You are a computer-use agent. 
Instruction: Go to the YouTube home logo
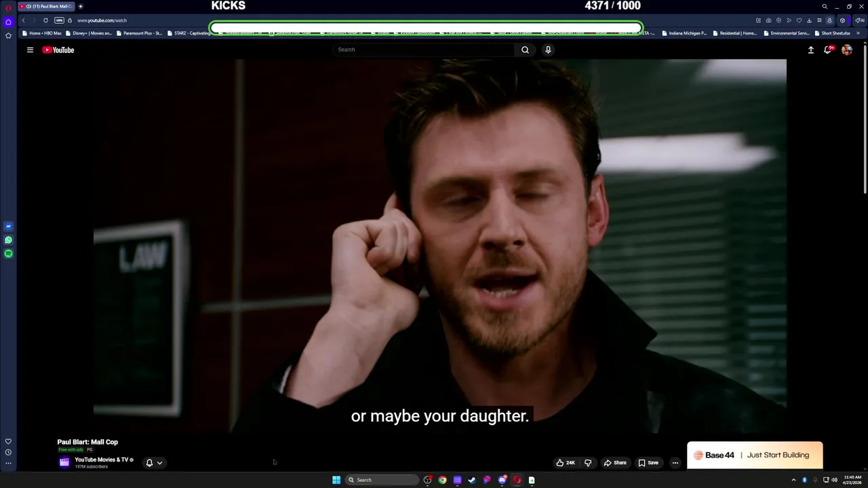[x=58, y=49]
